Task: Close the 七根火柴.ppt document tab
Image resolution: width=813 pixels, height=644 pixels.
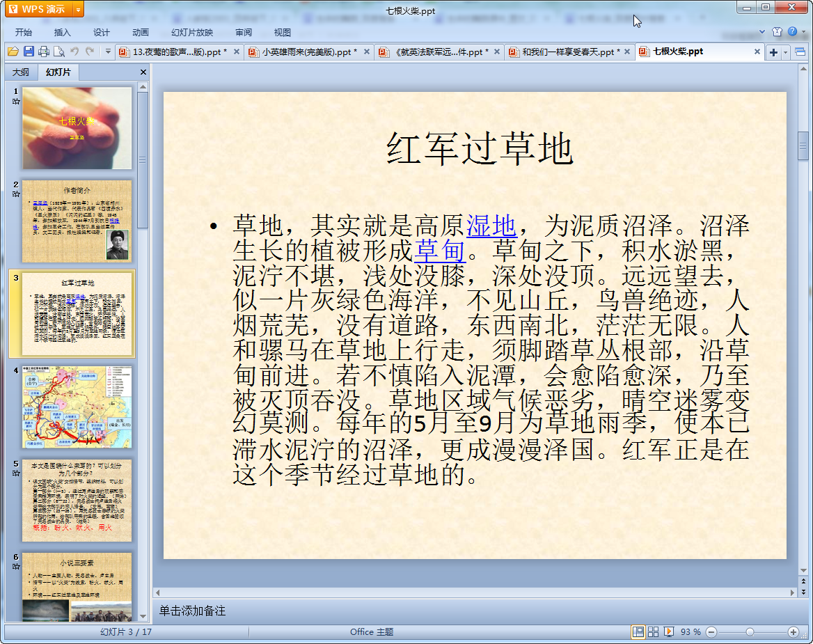Action: tap(757, 52)
